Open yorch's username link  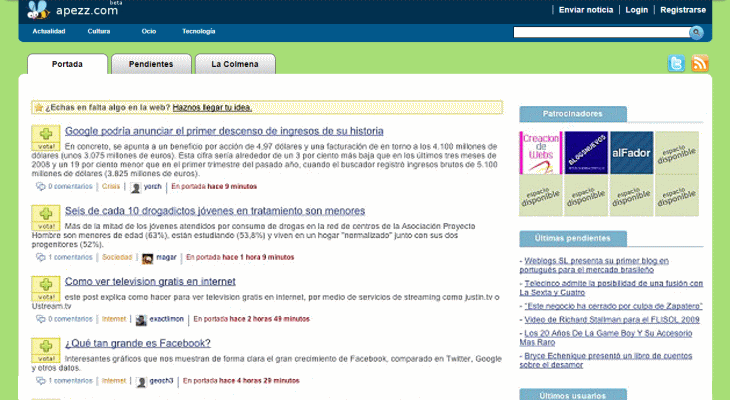(153, 186)
